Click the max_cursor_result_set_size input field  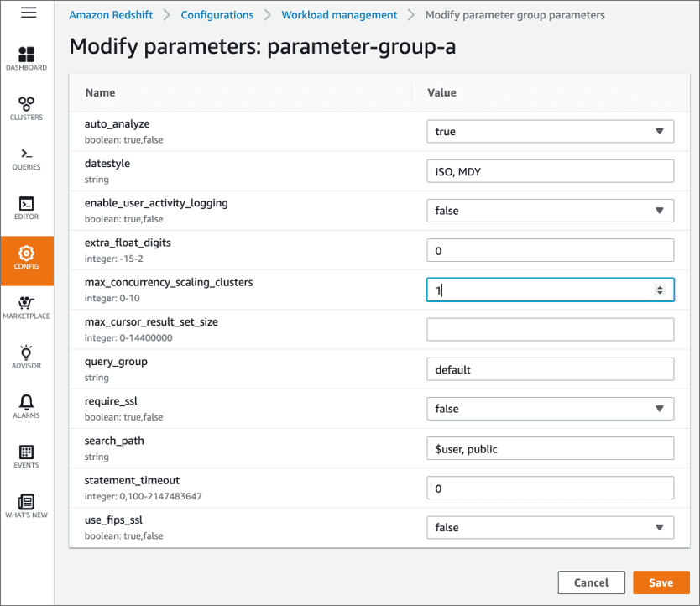click(550, 330)
